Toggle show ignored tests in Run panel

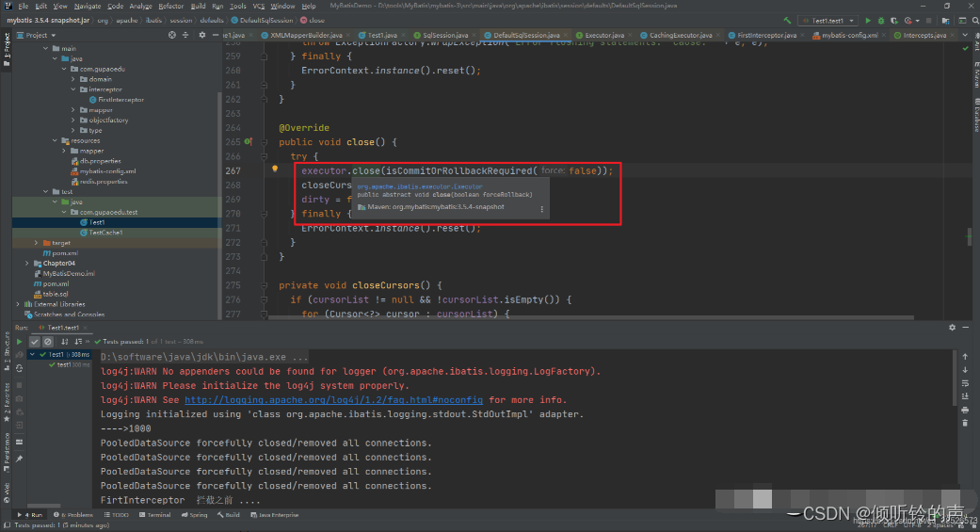coord(47,342)
